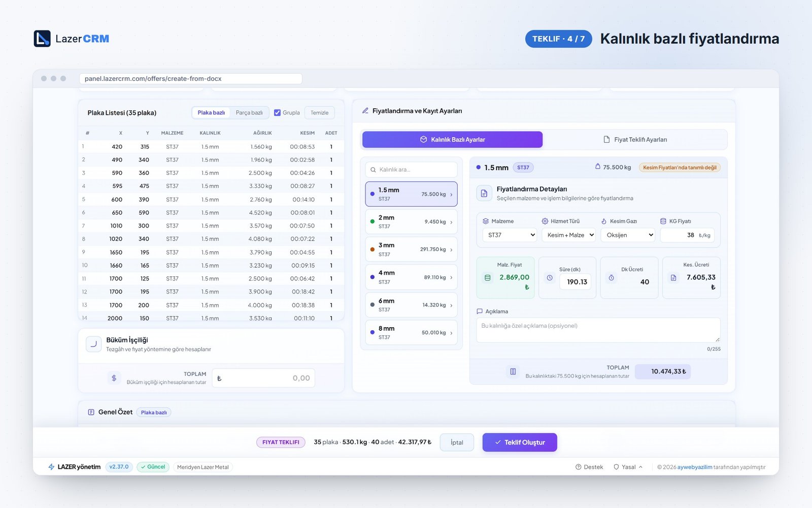Open the Fiyat Teklifi Ayarları tab
The image size is (812, 508).
click(635, 140)
